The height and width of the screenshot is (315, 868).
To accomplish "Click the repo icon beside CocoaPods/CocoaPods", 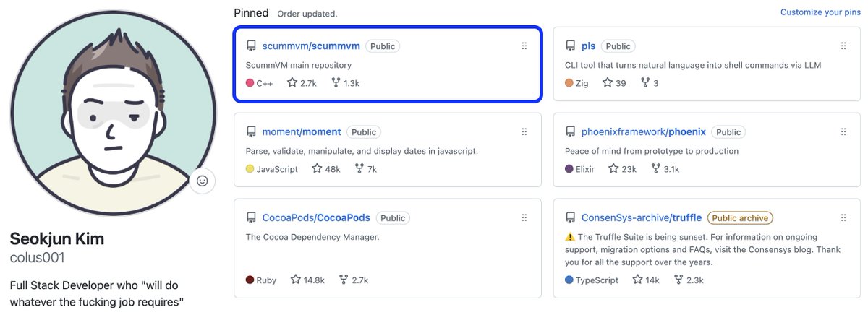I will click(251, 218).
